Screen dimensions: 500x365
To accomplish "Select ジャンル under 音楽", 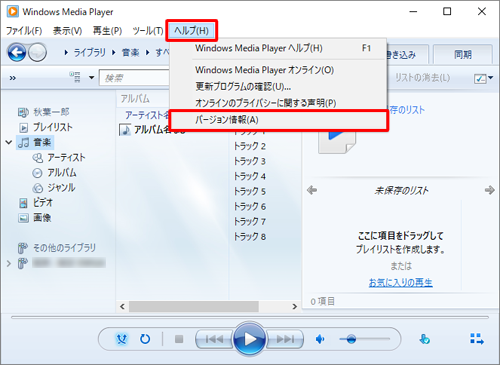I will 54,188.
